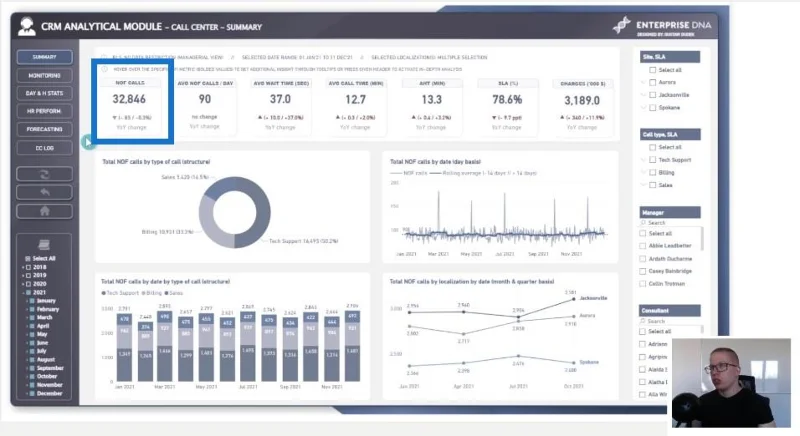Switch to the Forecasting page
Viewport: 800px width, 436px height.
point(44,130)
